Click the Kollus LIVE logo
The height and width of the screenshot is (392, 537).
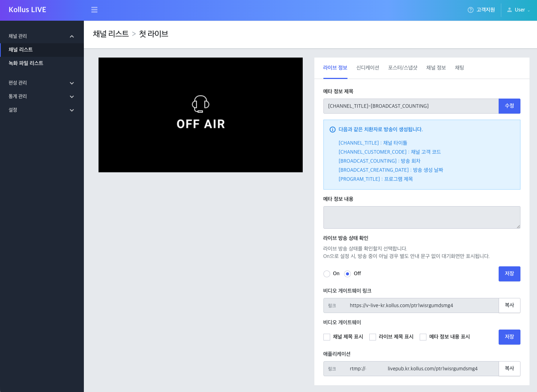[x=27, y=10]
